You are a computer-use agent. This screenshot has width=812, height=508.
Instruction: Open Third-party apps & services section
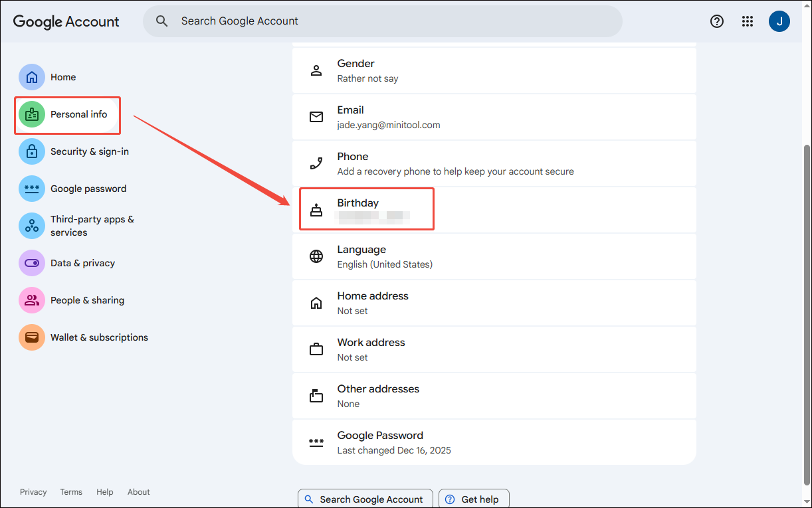pos(92,226)
